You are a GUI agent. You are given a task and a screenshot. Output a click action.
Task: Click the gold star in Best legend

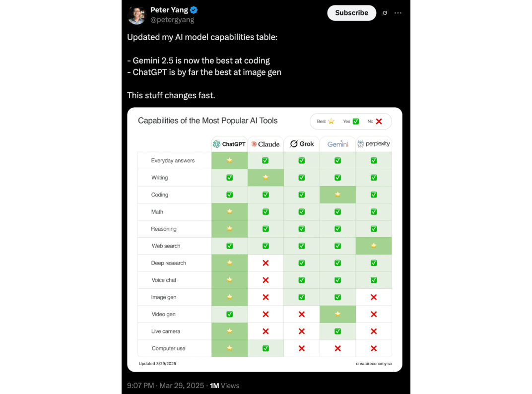pos(331,121)
